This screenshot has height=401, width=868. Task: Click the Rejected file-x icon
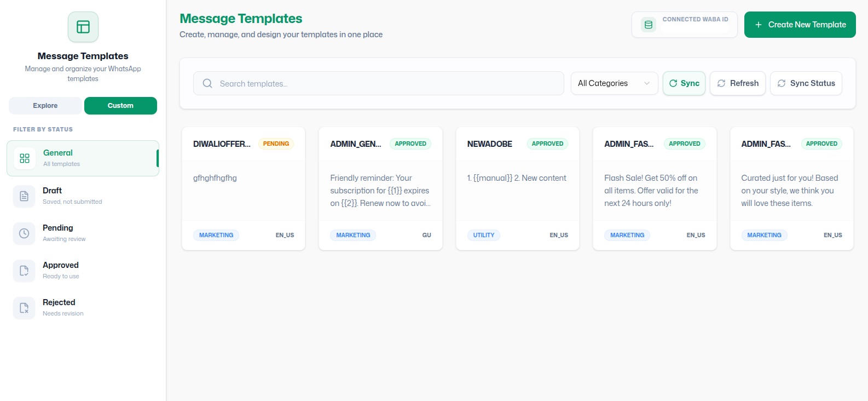[x=24, y=308]
